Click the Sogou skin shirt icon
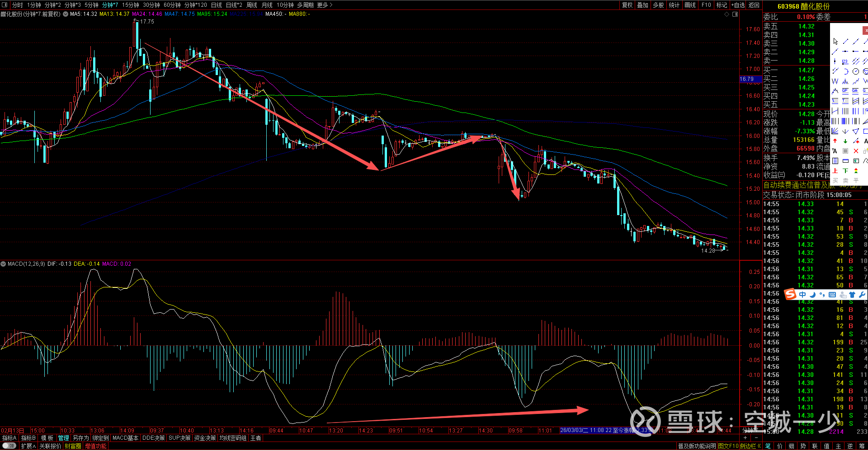This screenshot has width=868, height=451. point(852,295)
